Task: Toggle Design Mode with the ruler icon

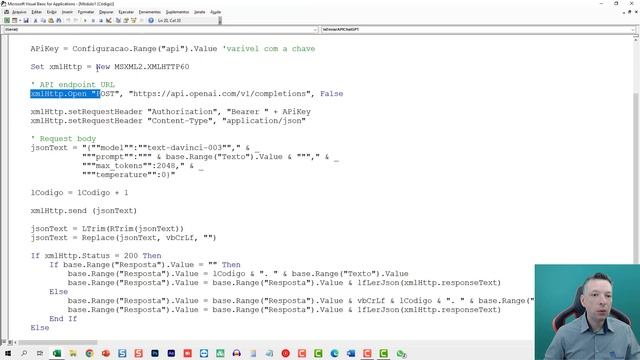Action: tap(109, 20)
